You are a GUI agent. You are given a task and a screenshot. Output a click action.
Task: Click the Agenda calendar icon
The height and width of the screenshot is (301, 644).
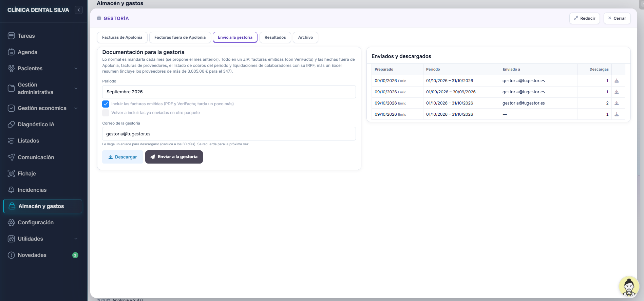(11, 52)
